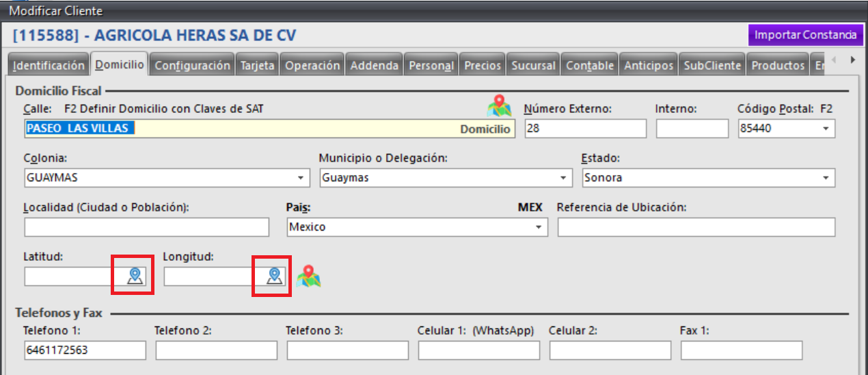The image size is (868, 375).
Task: Click the Telefono 1 input field
Action: click(x=85, y=350)
